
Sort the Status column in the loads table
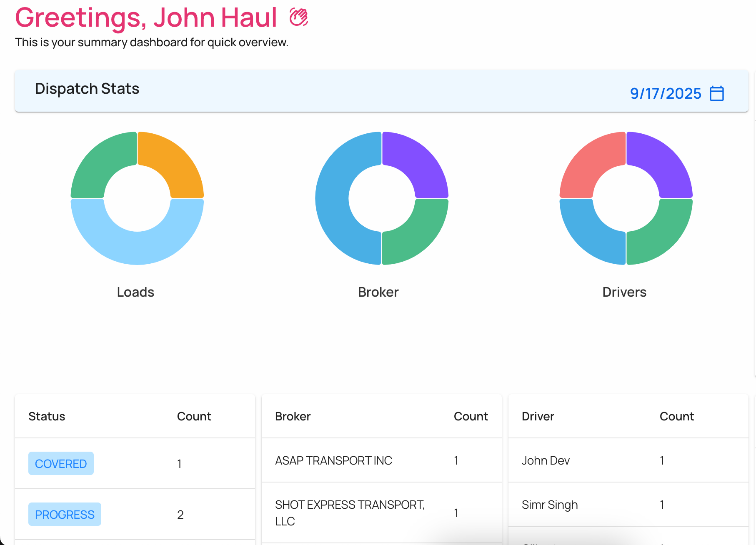47,416
